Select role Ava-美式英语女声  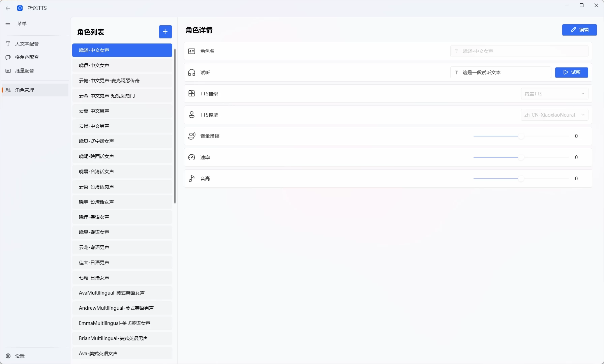point(122,354)
